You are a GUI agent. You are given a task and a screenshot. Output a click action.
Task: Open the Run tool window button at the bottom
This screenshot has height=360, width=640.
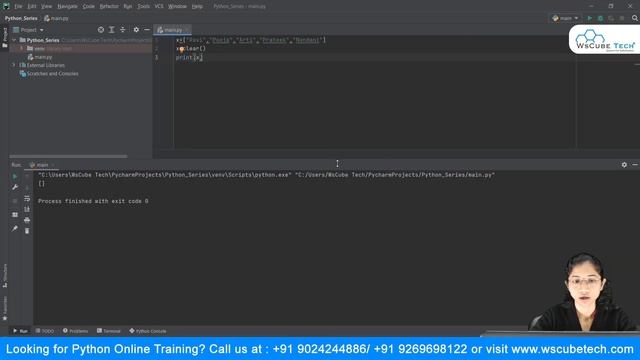20,331
